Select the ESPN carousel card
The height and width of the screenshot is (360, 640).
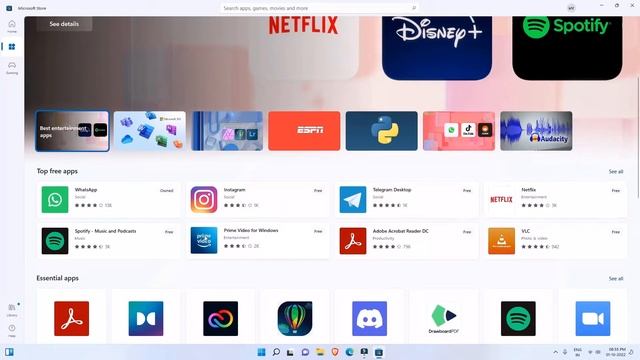[304, 131]
